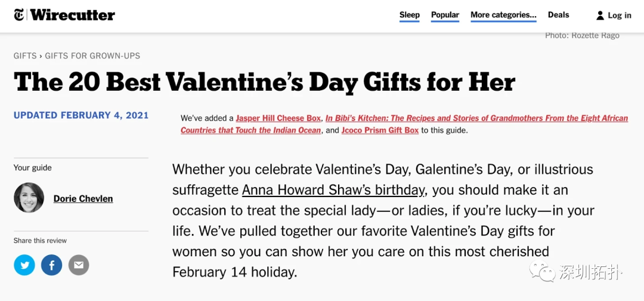Expand the More categories menu
Screen dimensions: 644x301
pos(503,15)
